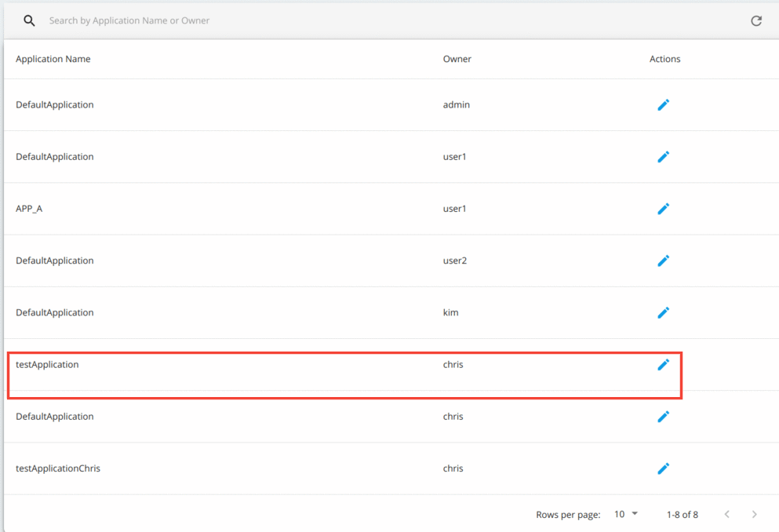Click the Owner column header

457,59
